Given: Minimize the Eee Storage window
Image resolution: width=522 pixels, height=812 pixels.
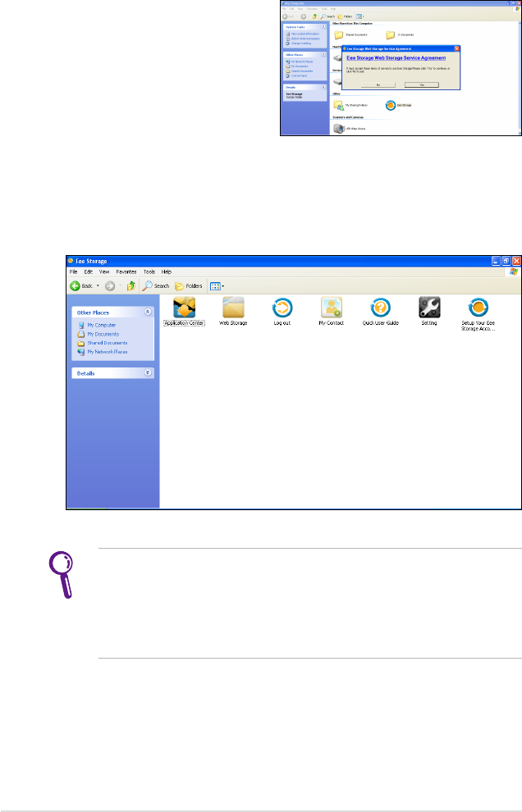Looking at the screenshot, I should [x=496, y=262].
